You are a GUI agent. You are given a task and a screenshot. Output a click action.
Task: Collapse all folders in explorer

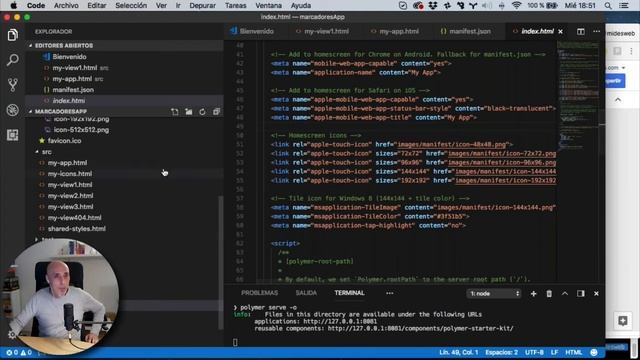[x=216, y=111]
